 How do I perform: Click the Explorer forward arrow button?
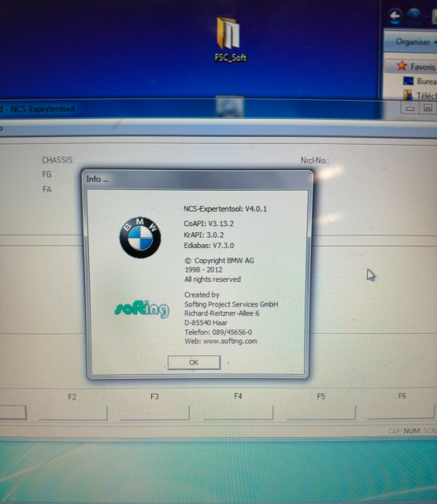[414, 15]
